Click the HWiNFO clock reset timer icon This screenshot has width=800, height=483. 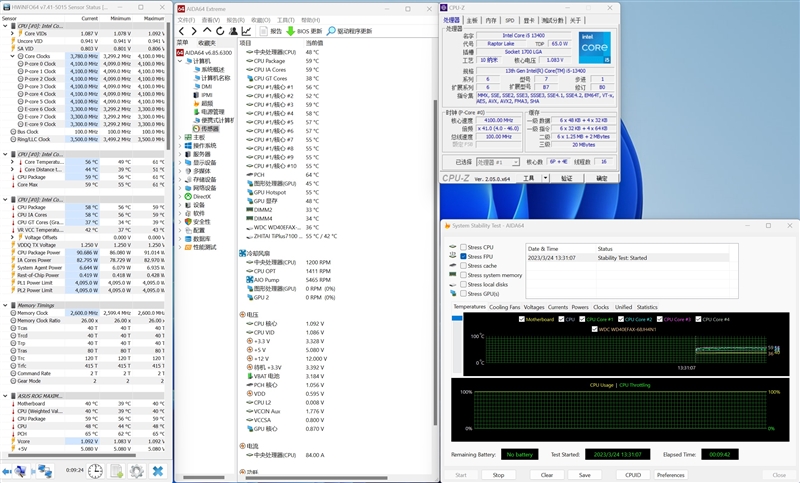coord(95,471)
